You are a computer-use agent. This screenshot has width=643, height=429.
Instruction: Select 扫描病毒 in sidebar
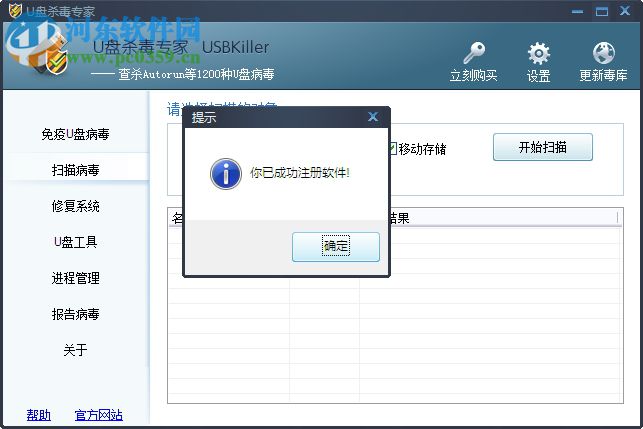tap(75, 170)
